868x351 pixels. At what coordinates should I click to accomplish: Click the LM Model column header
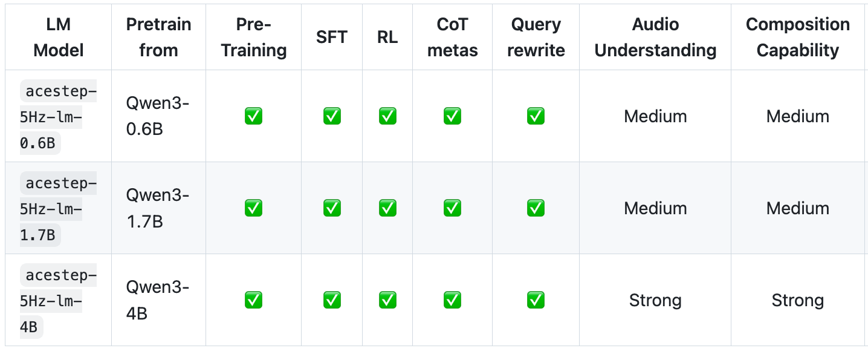point(58,37)
